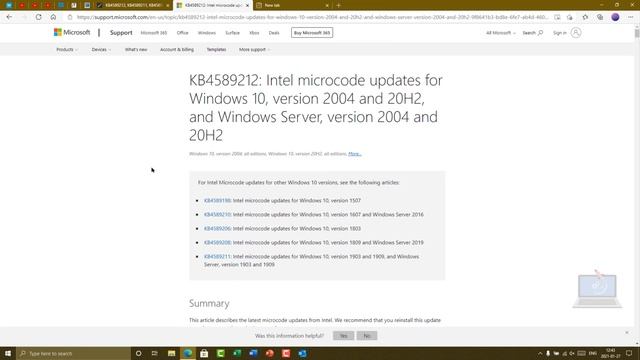
Task: Open a new tab with plus button
Action: (x=338, y=5)
